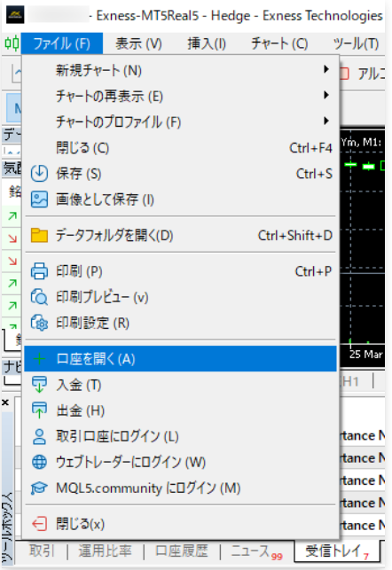This screenshot has height=570, width=392.
Task: Choose 出金 (H) menu entry
Action: point(180,410)
